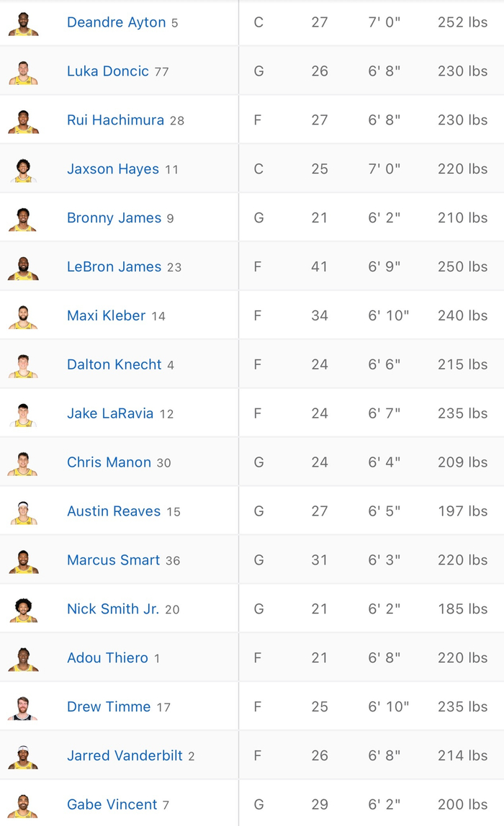Select Rui Hachimura's headshot thumbnail

(23, 120)
